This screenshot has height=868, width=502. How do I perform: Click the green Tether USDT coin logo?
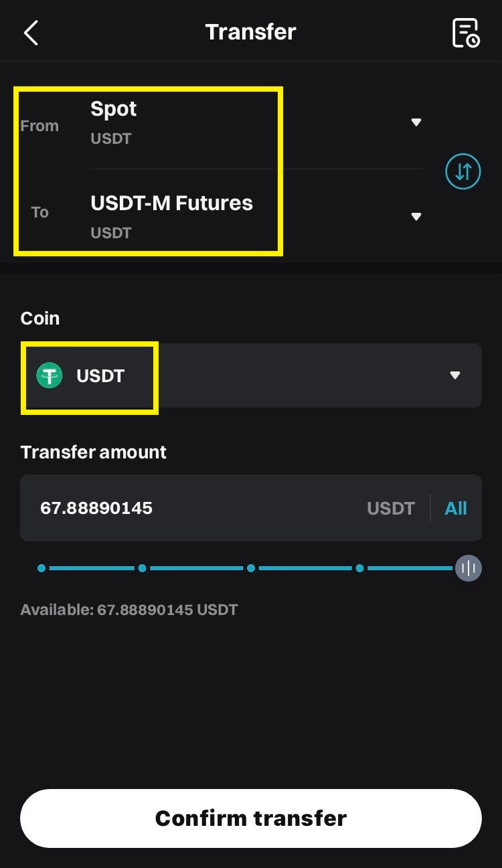pyautogui.click(x=49, y=375)
